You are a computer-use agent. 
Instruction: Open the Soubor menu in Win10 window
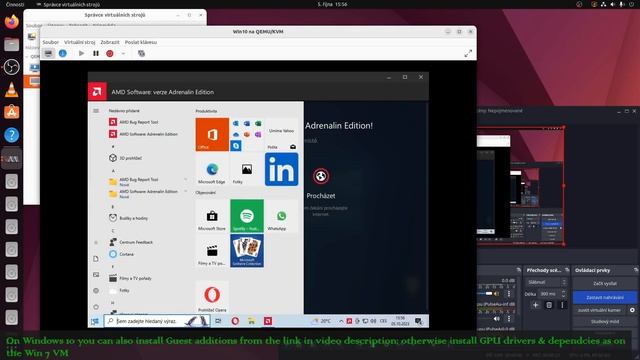[51, 42]
